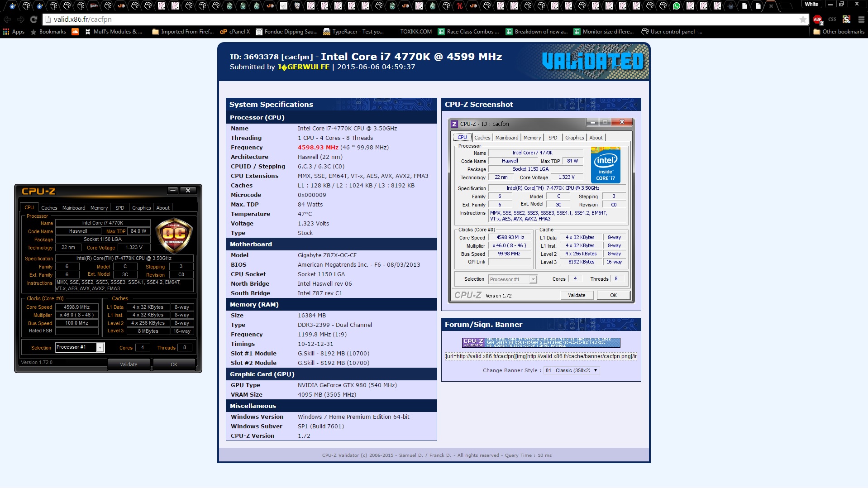Click the Gigabyte OC logo in CPU-Z window
Viewport: 868px width, 489px height.
point(174,235)
